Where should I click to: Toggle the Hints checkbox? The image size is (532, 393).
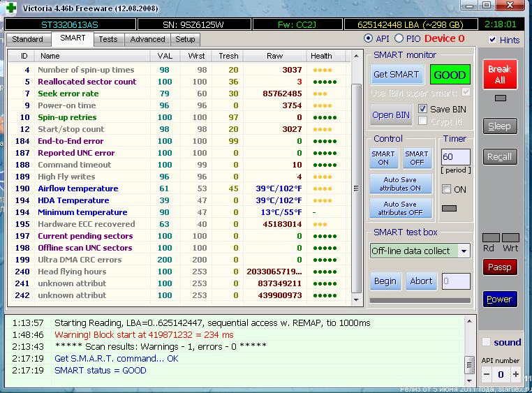click(x=493, y=40)
